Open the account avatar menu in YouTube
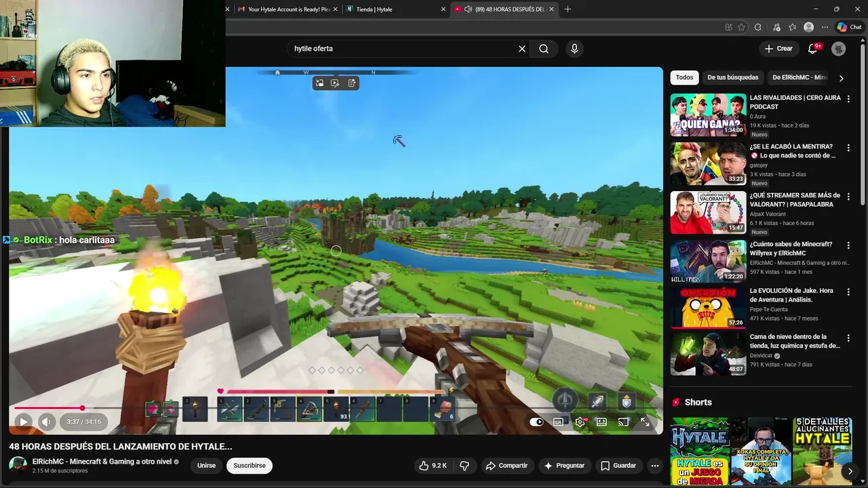 coord(839,49)
